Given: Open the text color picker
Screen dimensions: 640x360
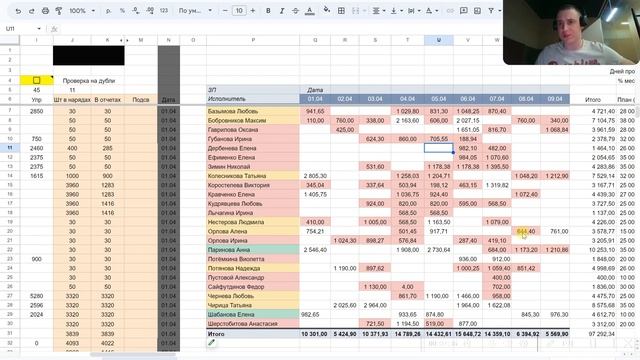Looking at the screenshot, I should [310, 11].
